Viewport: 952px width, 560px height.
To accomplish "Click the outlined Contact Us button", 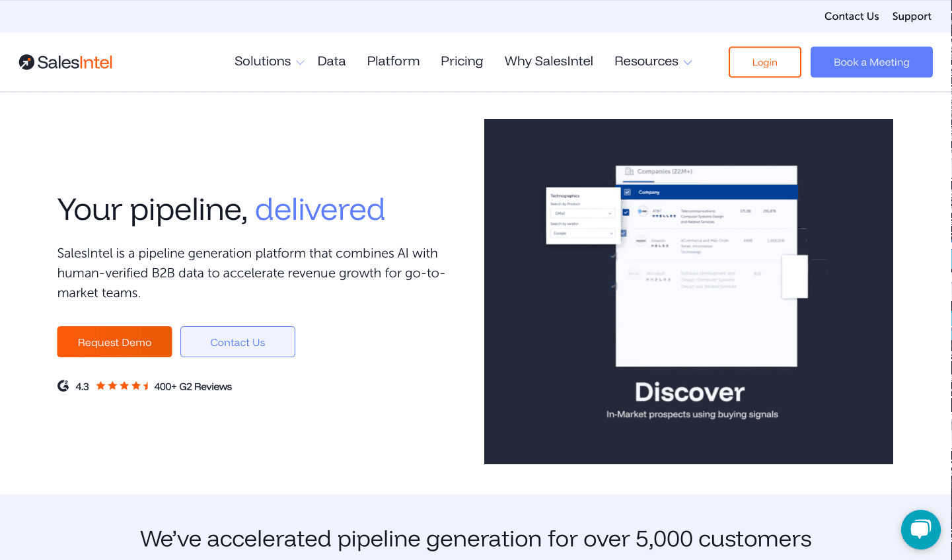I will [x=238, y=342].
